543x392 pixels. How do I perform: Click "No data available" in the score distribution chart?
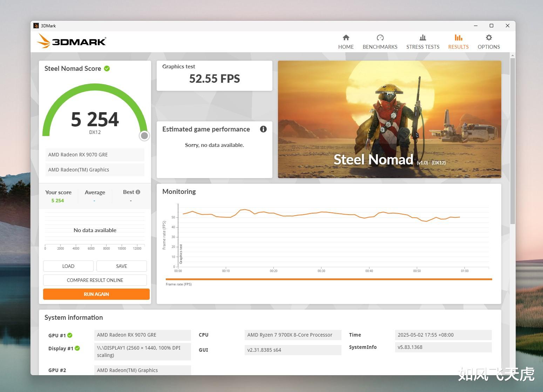[x=95, y=230]
